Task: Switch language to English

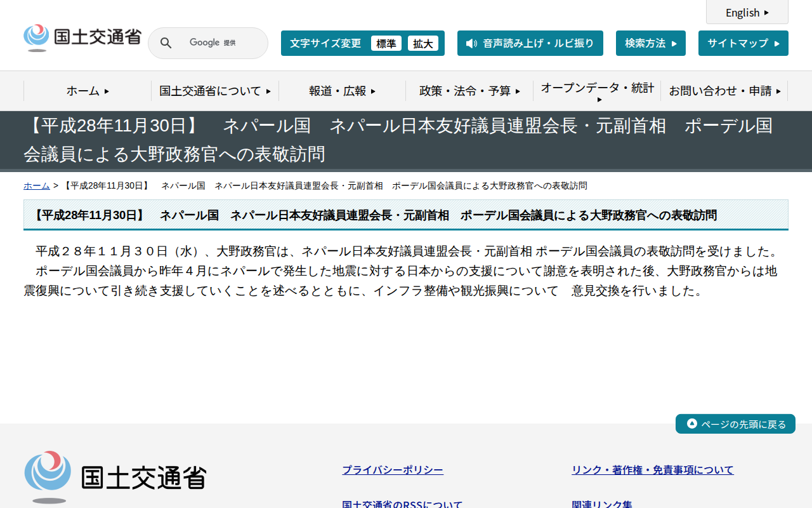Action: click(x=747, y=12)
